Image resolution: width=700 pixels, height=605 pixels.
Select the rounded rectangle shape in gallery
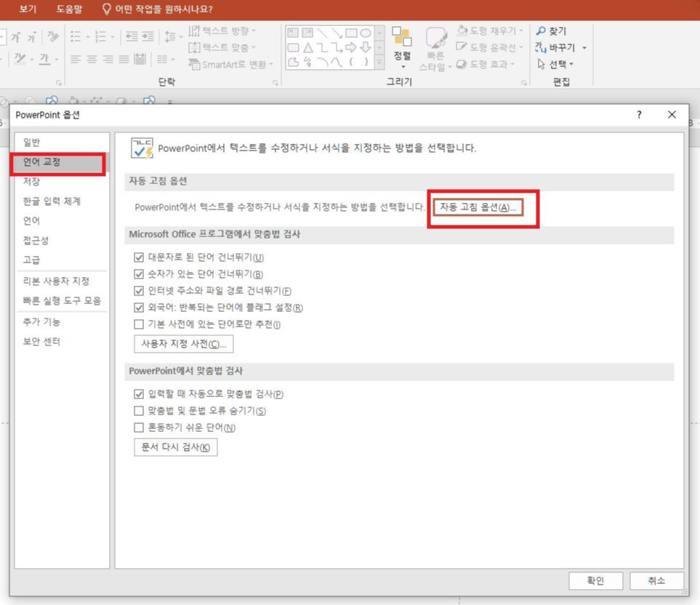coord(294,48)
